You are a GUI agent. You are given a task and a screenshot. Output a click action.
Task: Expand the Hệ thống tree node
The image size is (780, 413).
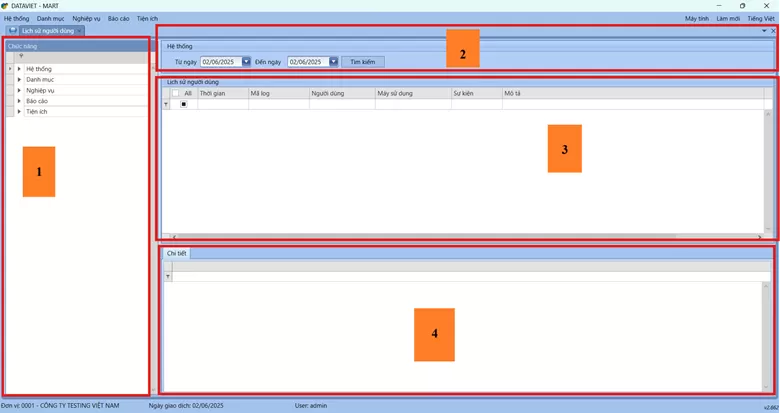tap(19, 69)
